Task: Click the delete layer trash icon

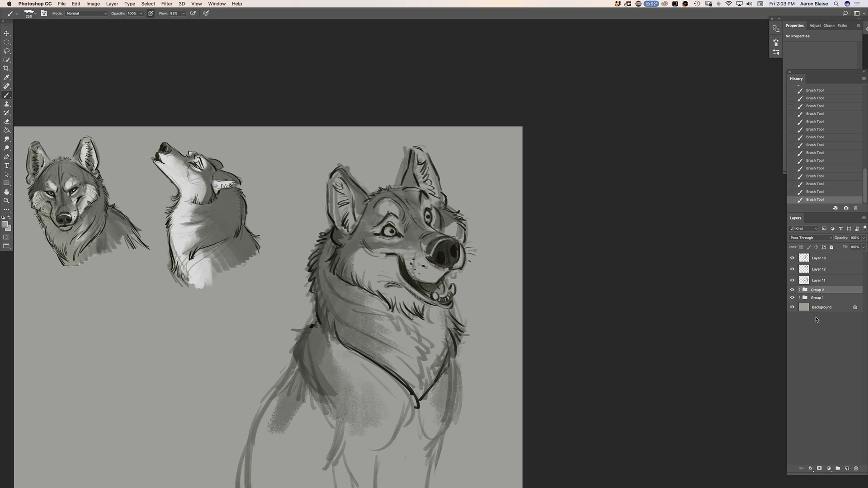Action: (x=855, y=469)
